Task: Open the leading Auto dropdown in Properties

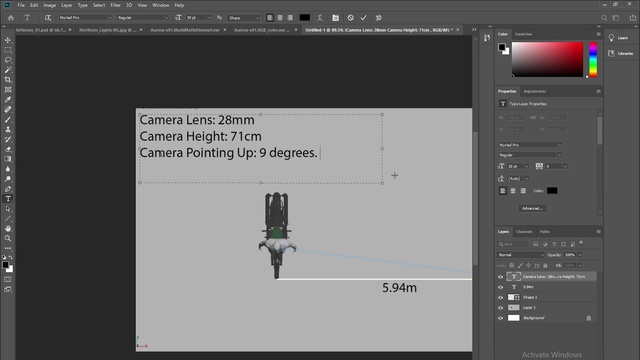Action: pyautogui.click(x=527, y=178)
